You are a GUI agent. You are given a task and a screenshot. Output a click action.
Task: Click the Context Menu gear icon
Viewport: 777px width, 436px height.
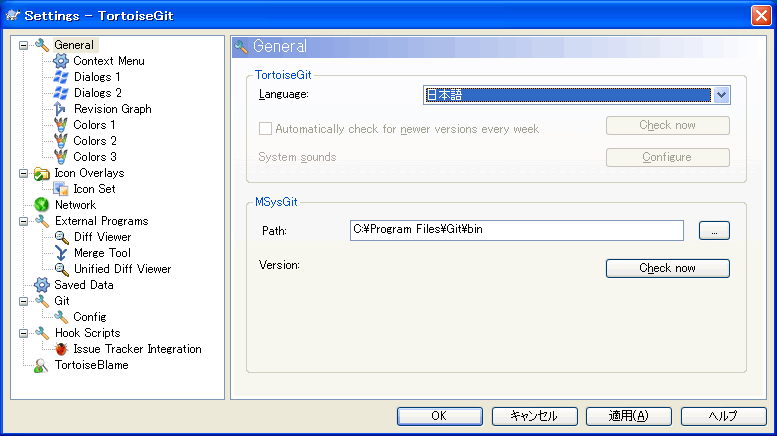60,61
